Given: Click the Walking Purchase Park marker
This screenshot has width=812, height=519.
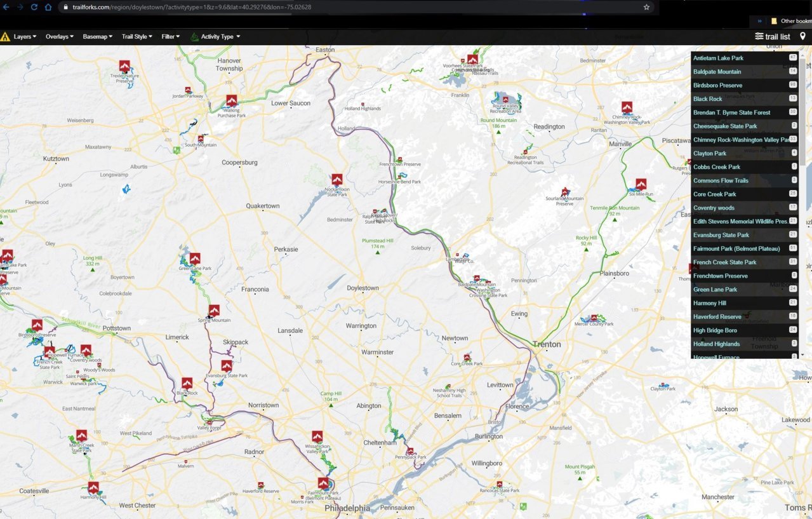Looking at the screenshot, I should 232,101.
